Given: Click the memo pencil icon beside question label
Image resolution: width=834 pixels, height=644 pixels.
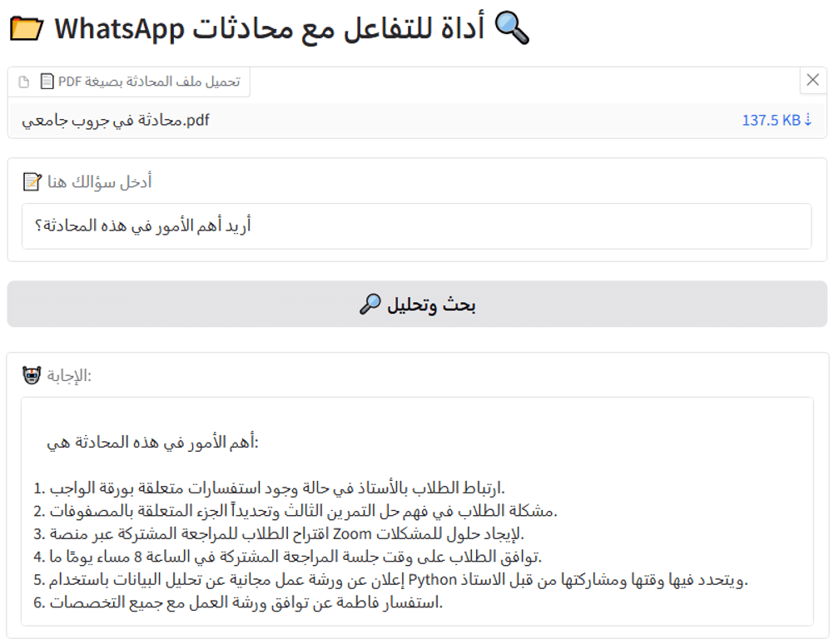Looking at the screenshot, I should pyautogui.click(x=32, y=181).
